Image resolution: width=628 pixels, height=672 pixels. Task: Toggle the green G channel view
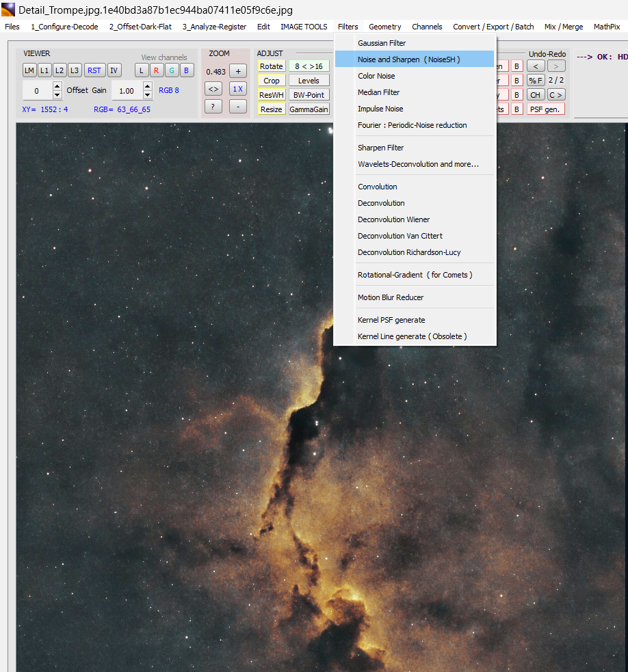point(172,70)
